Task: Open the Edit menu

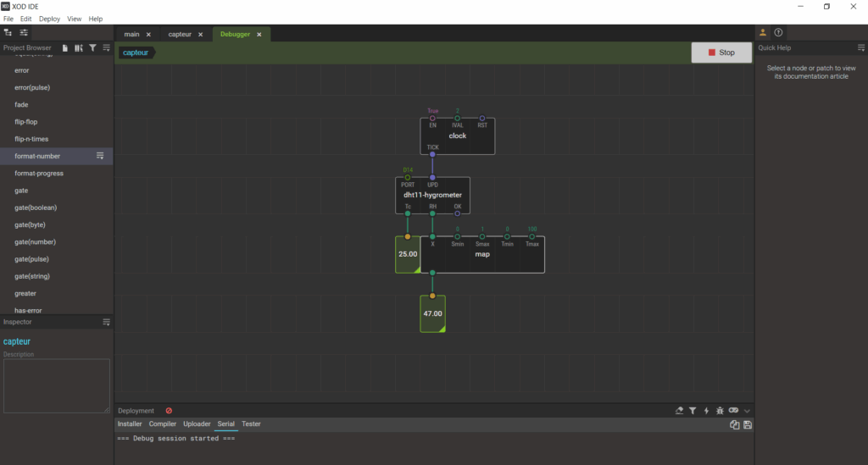Action: (x=26, y=19)
